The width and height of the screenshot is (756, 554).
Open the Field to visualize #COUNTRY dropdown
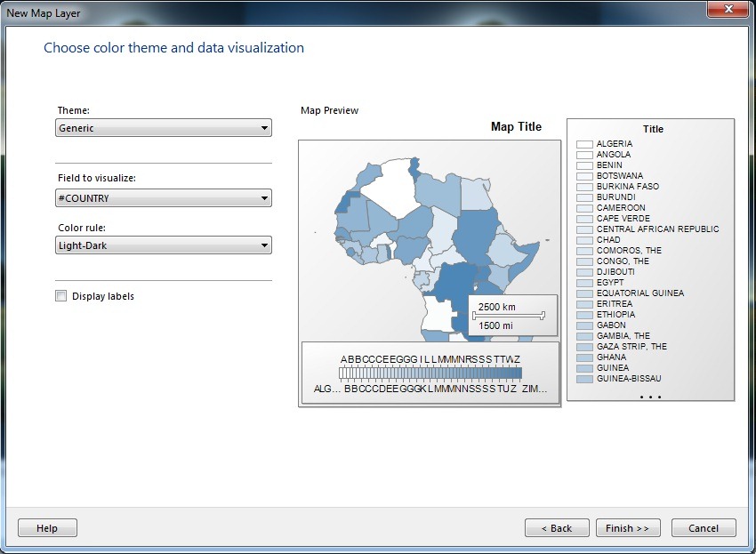[x=164, y=198]
